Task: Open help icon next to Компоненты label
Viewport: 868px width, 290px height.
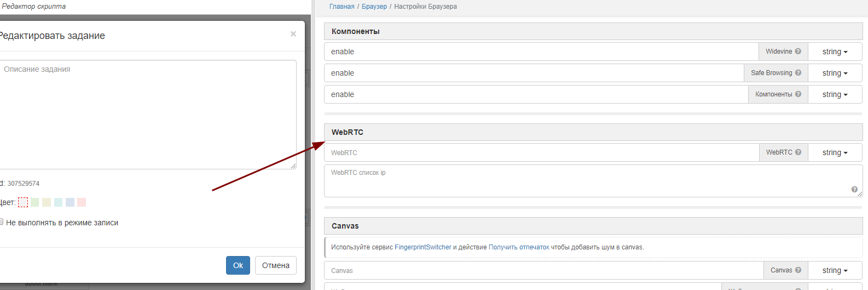Action: (798, 94)
